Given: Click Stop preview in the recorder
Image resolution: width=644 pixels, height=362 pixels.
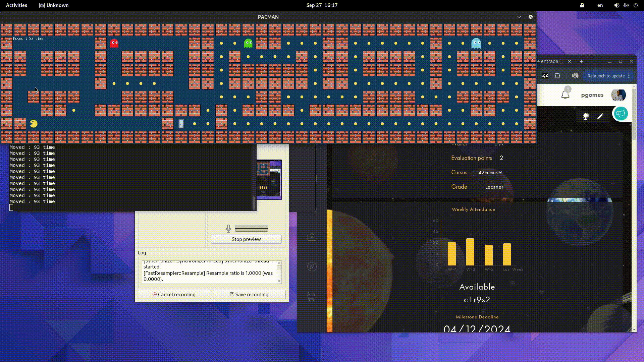Looking at the screenshot, I should pos(246,239).
